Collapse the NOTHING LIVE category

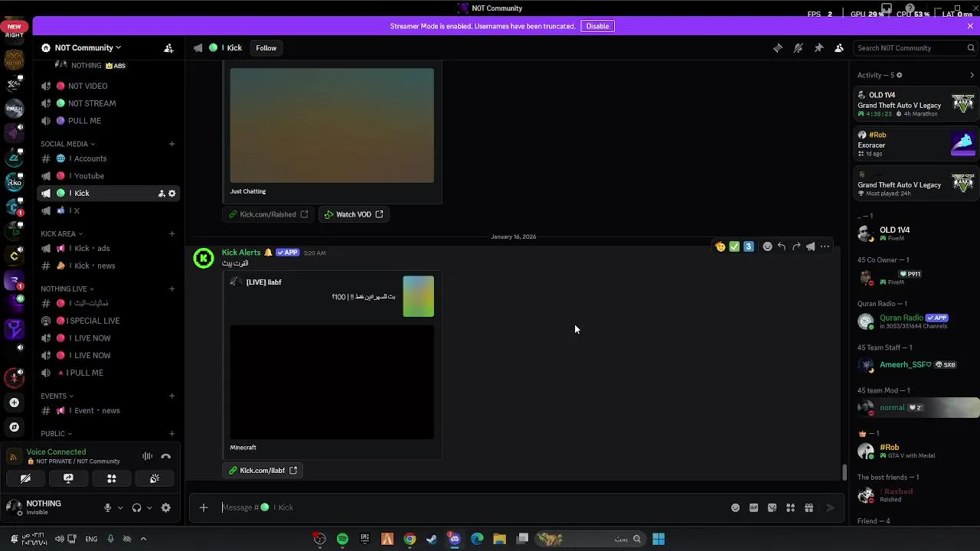(x=67, y=289)
